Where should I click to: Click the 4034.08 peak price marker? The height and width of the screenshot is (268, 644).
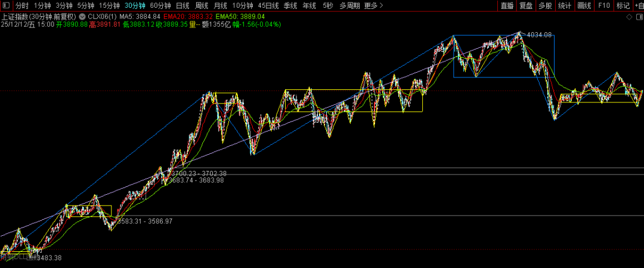pos(539,35)
